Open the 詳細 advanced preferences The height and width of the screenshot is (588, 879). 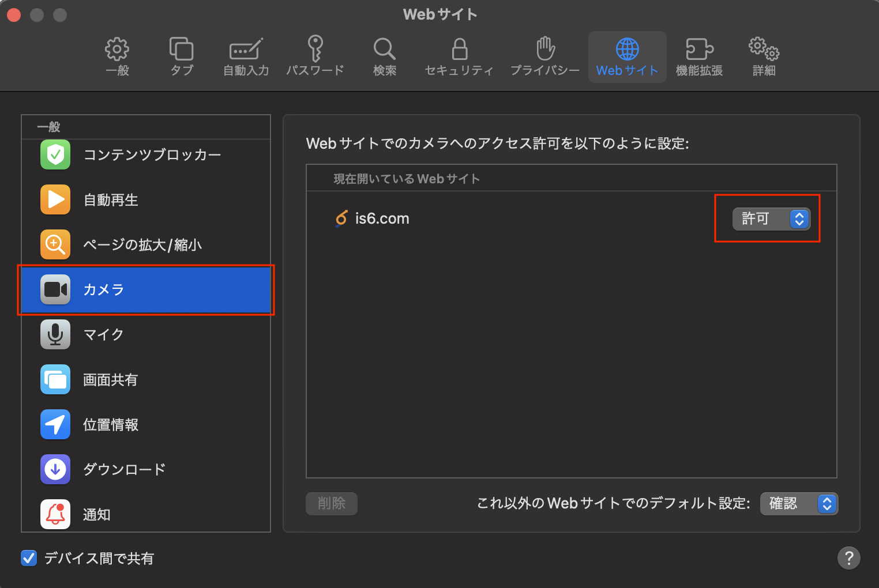click(x=764, y=57)
